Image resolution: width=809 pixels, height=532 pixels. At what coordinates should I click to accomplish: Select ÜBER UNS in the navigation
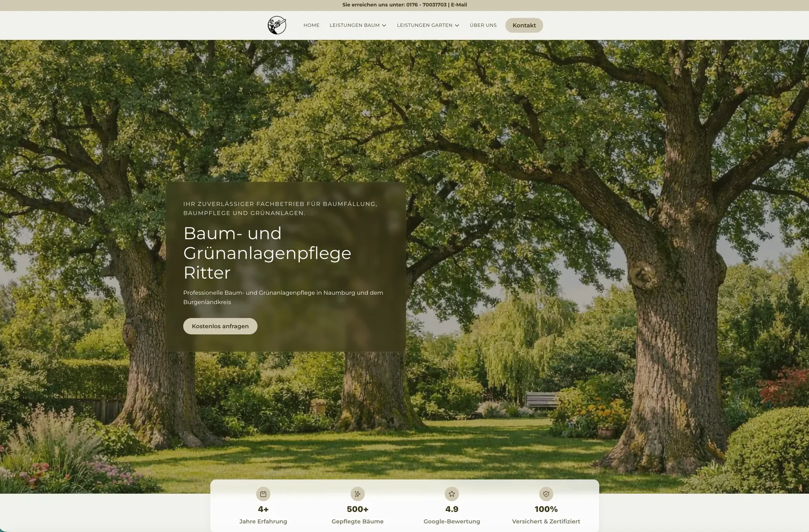tap(483, 25)
